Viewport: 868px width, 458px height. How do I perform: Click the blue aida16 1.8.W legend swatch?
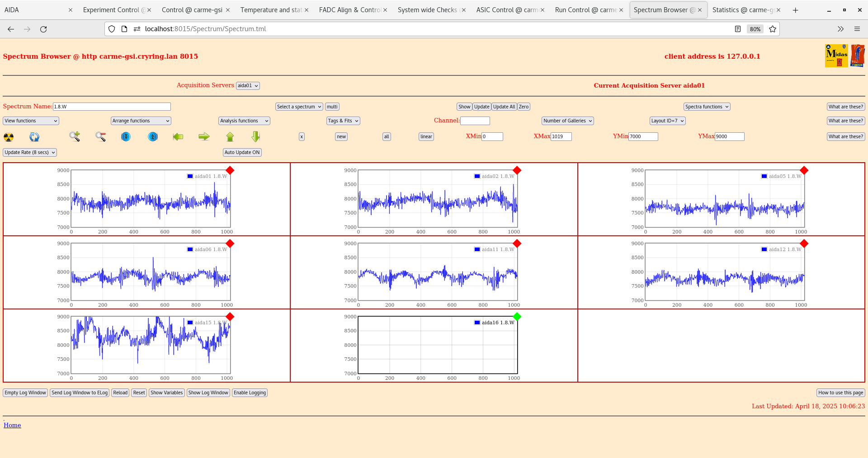coord(477,322)
